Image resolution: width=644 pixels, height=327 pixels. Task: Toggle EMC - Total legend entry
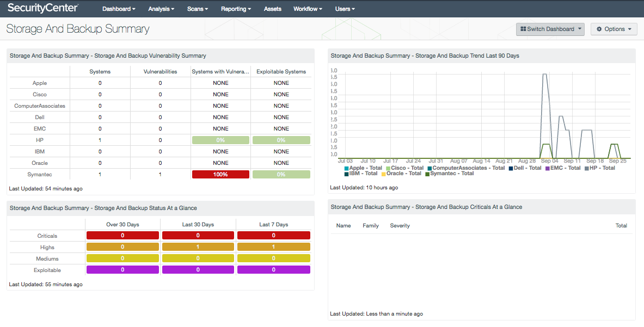tap(563, 168)
